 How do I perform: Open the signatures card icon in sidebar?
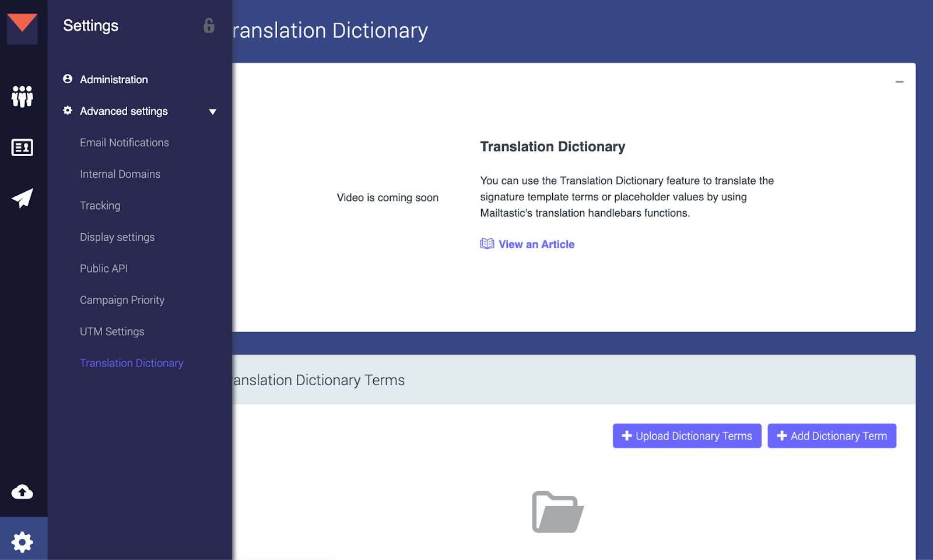coord(22,147)
